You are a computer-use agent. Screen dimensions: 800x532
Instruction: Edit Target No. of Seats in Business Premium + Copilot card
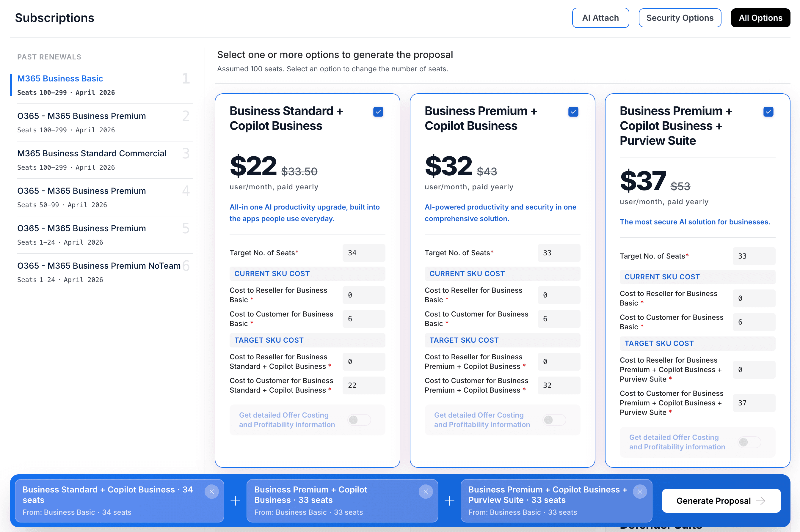(x=559, y=253)
